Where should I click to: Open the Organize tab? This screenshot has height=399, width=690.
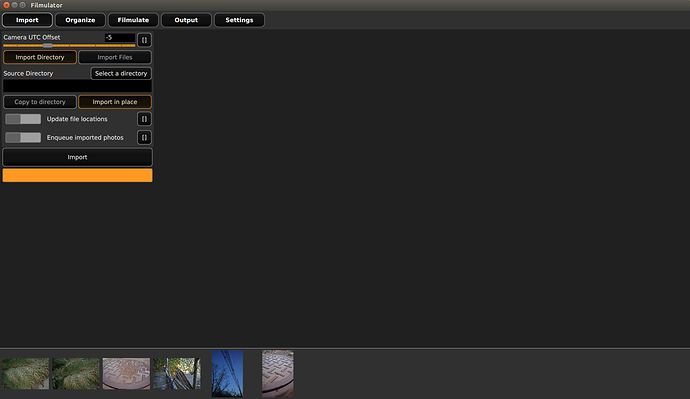pyautogui.click(x=80, y=20)
